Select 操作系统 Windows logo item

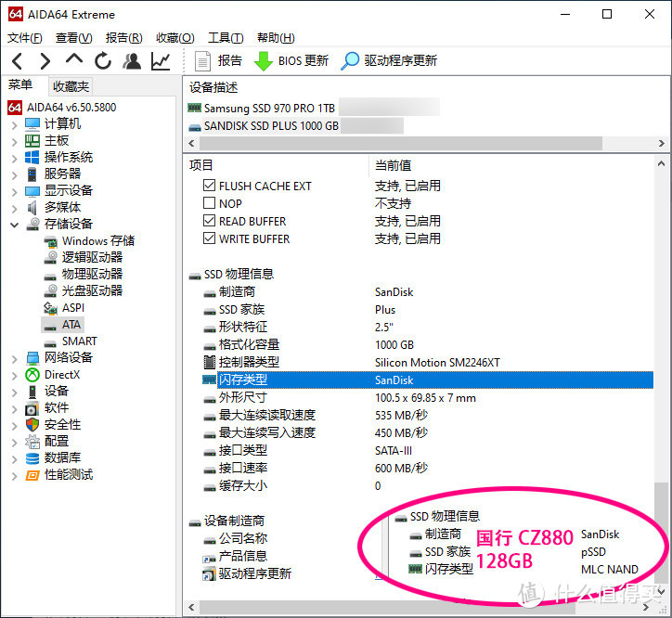coord(58,158)
